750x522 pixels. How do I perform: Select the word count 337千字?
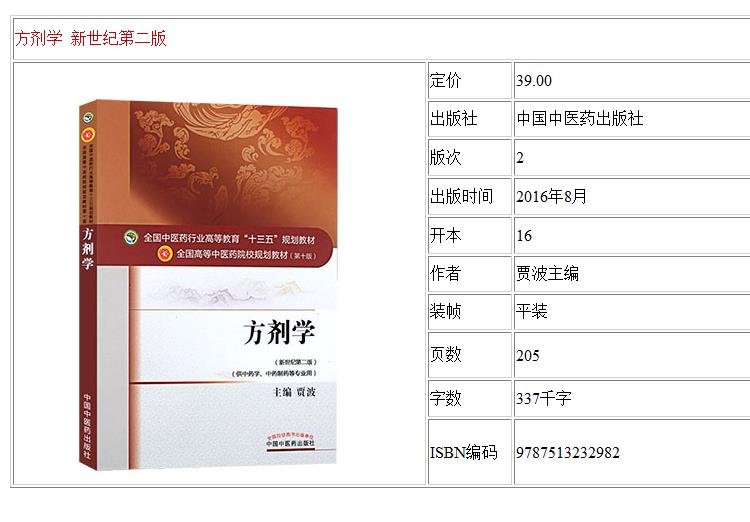[544, 398]
